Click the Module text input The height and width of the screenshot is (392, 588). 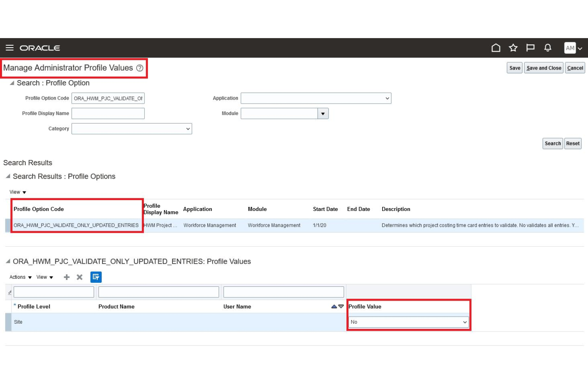(x=279, y=114)
